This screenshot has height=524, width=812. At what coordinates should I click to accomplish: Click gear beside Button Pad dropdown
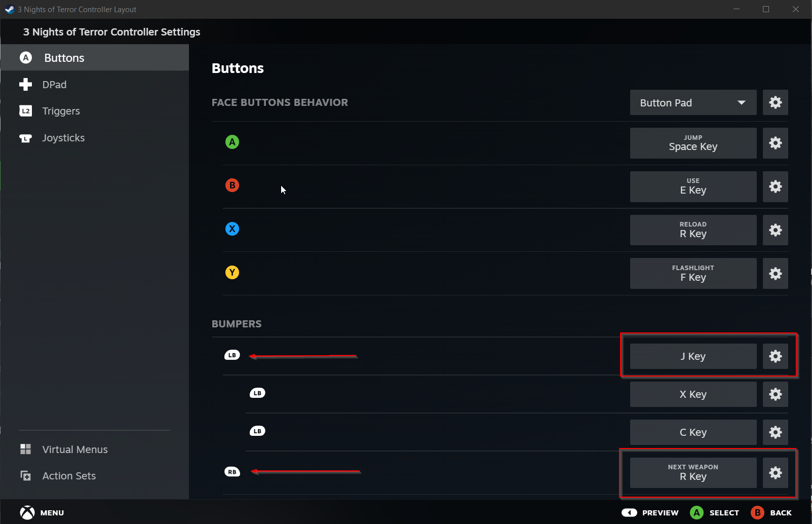[x=775, y=102]
